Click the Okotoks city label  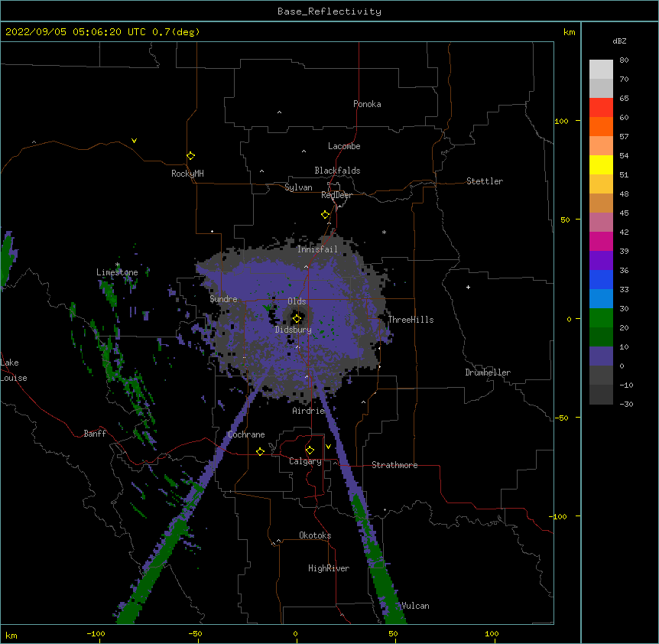315,535
